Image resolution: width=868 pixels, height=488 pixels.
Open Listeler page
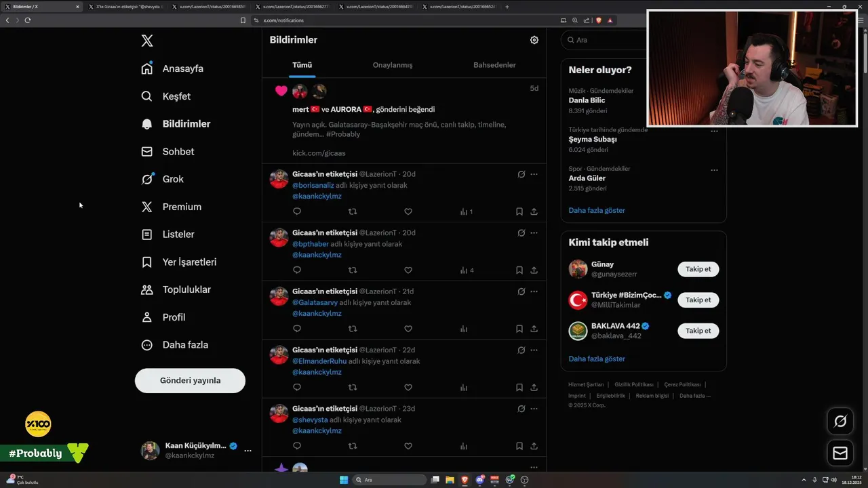pos(167,235)
